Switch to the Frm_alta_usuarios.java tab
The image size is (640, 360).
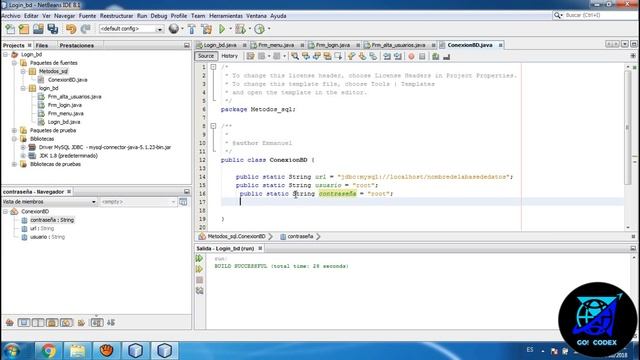pyautogui.click(x=398, y=45)
